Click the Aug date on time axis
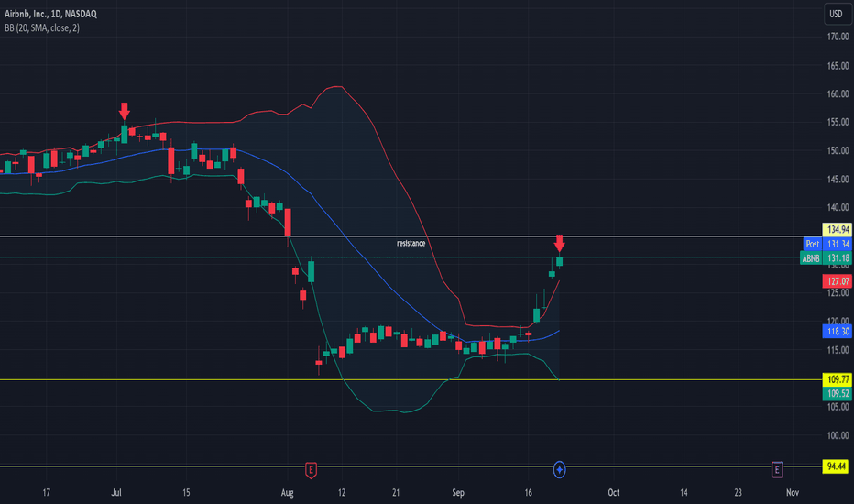 click(287, 493)
